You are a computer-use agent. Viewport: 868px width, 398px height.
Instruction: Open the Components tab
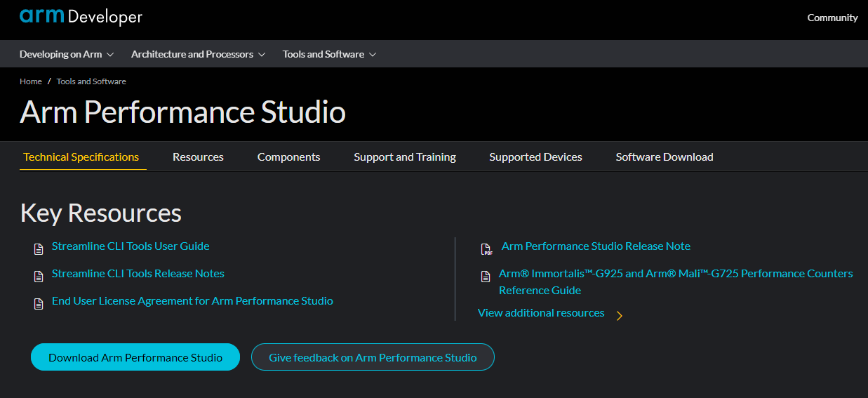coord(288,157)
